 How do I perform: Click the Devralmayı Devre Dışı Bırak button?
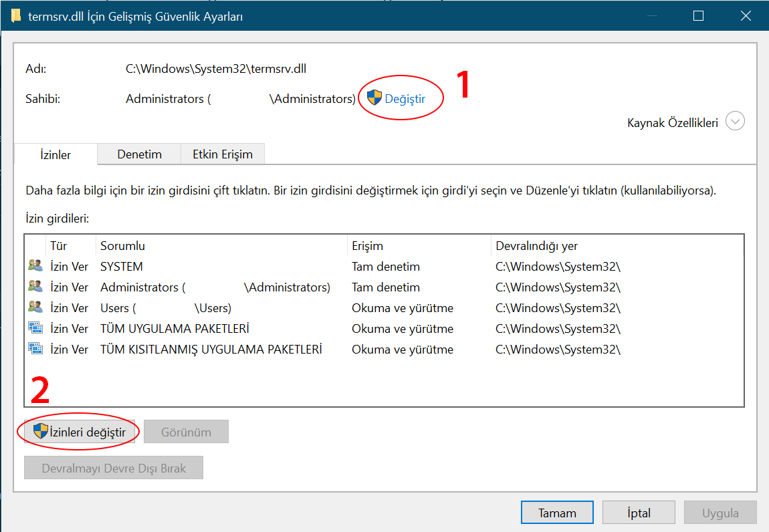(113, 468)
